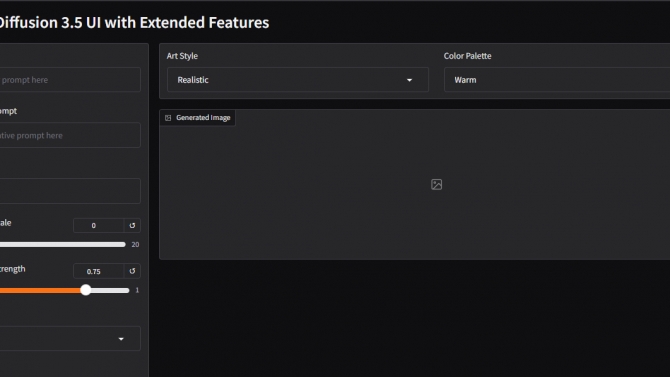Focus the negative prompt input field
The image size is (670, 377).
coord(70,135)
